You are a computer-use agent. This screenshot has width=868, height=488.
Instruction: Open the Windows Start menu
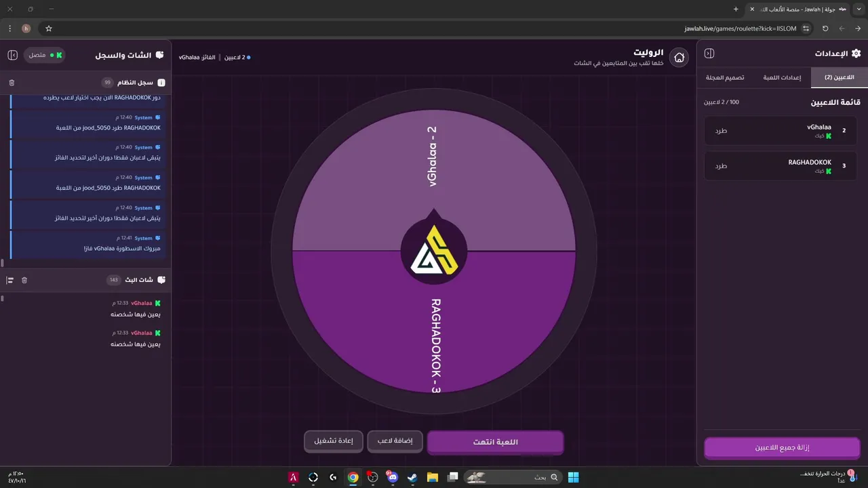point(573,477)
